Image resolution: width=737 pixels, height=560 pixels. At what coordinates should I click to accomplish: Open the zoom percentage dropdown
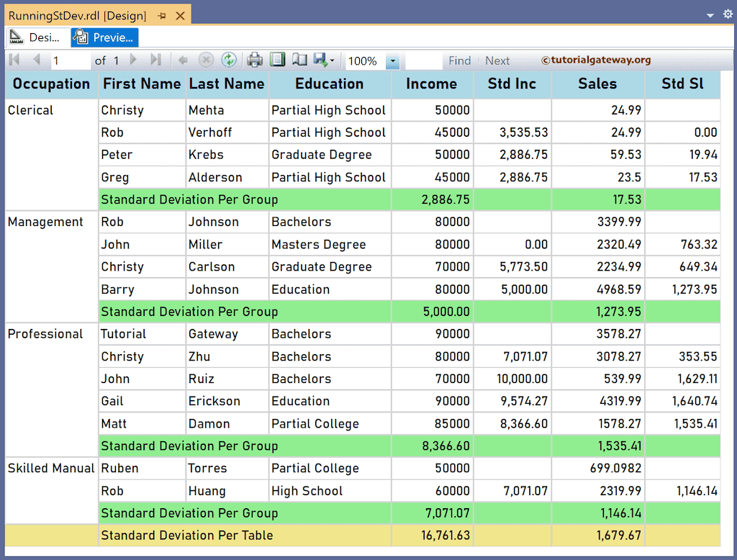coord(392,61)
